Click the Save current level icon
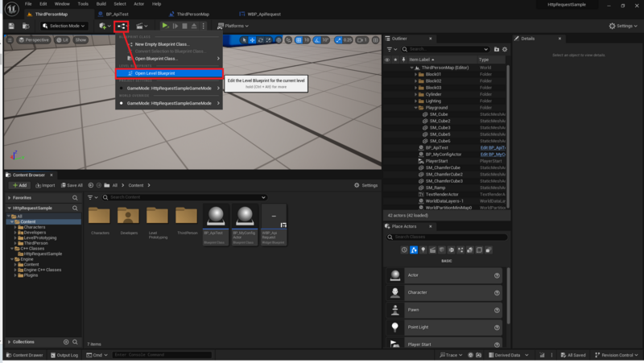This screenshot has height=363, width=644. click(11, 26)
